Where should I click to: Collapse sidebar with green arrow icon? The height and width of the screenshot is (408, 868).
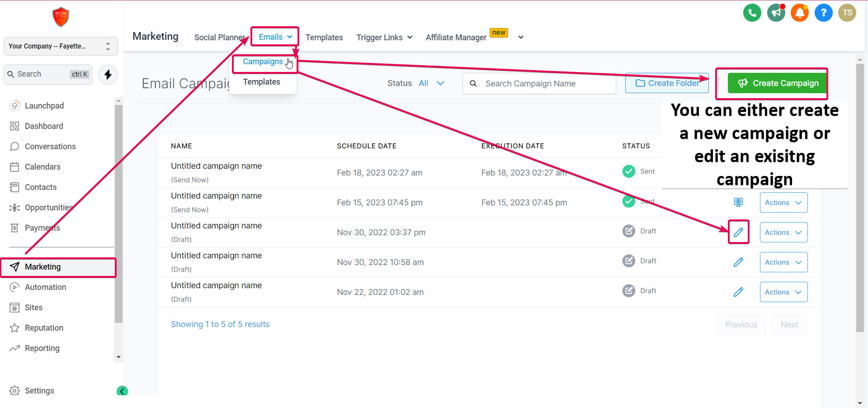[122, 391]
